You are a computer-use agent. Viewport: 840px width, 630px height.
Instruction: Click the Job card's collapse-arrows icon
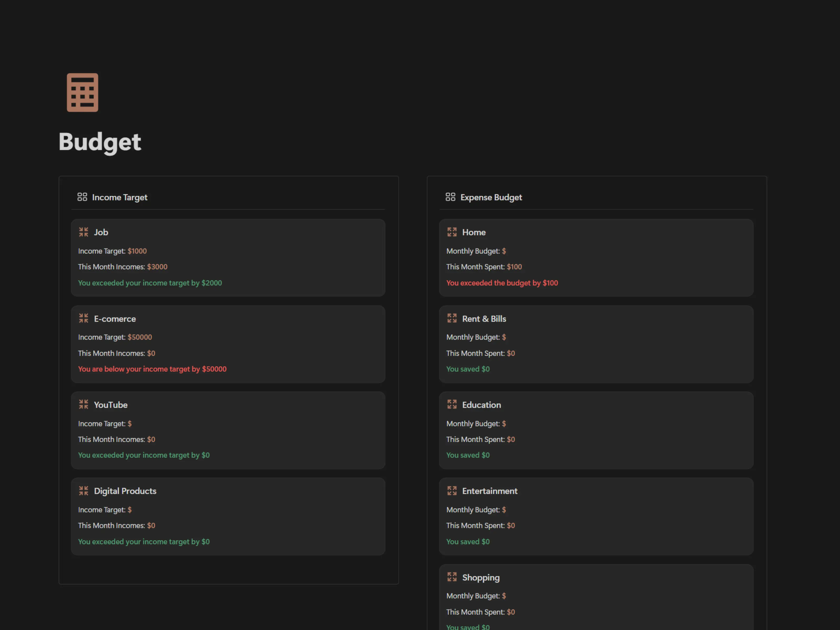pos(83,232)
